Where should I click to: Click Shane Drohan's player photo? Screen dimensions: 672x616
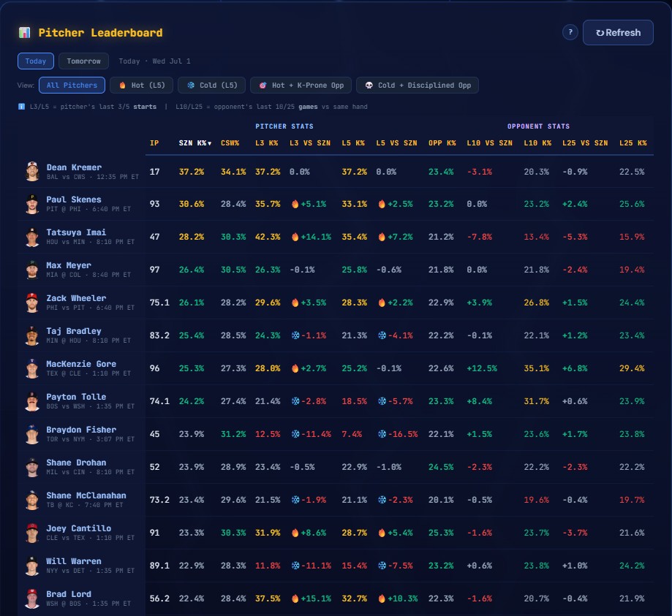pos(32,467)
